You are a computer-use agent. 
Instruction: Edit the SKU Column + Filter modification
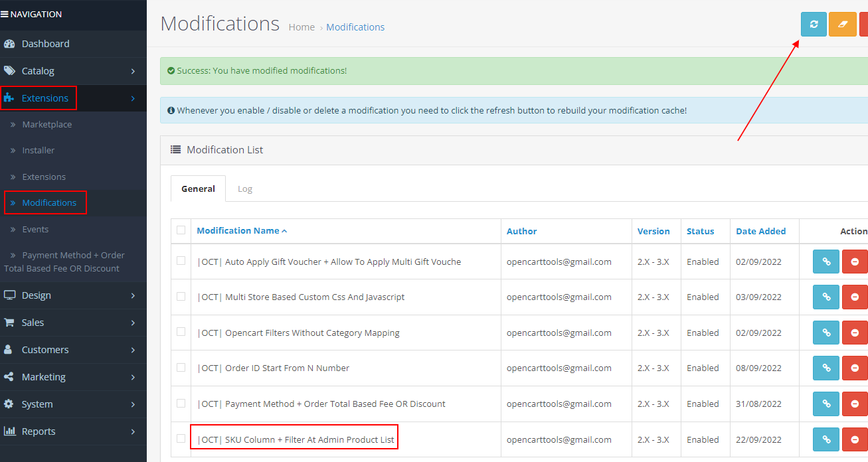(825, 439)
